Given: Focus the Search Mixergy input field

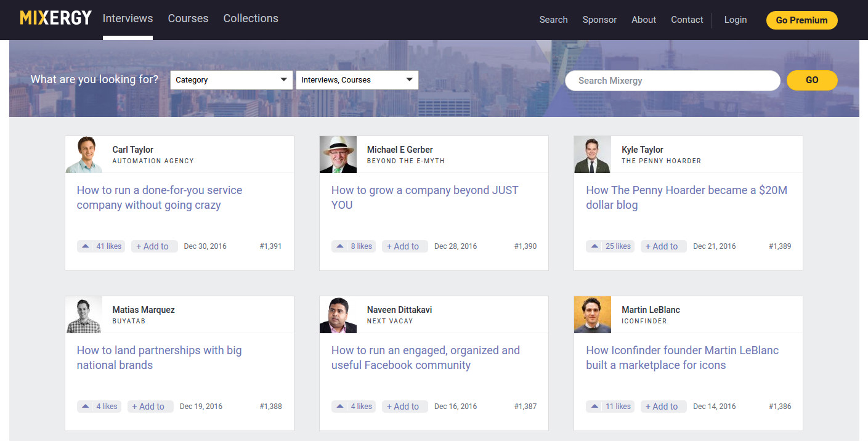Looking at the screenshot, I should (x=672, y=81).
